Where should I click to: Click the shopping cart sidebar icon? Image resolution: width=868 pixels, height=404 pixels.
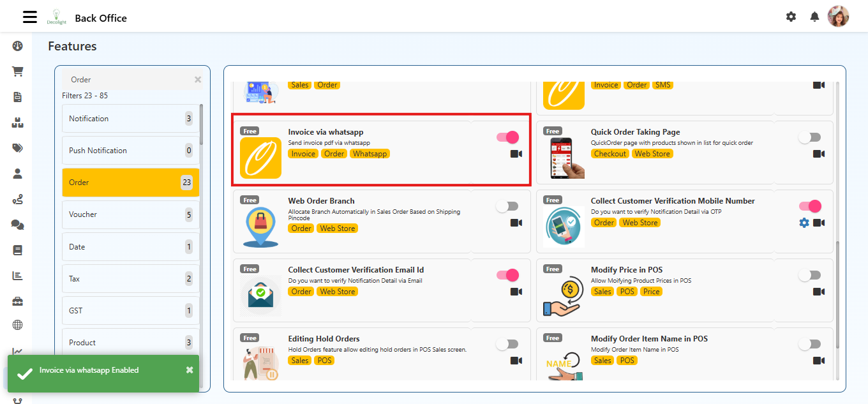(18, 71)
